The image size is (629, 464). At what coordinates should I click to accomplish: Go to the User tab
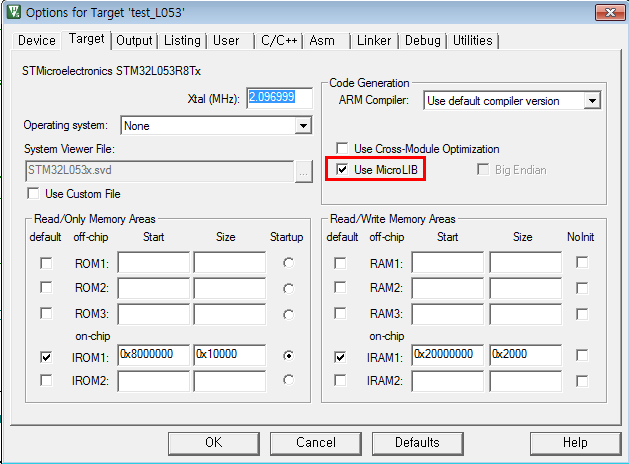pos(226,41)
